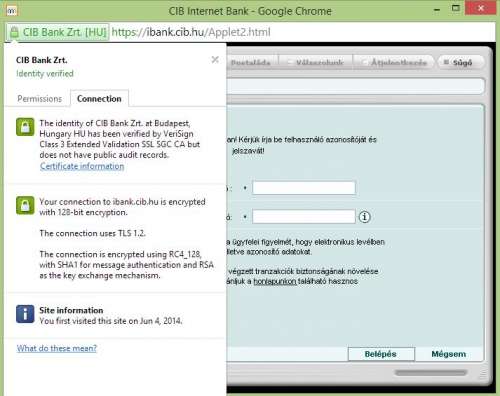The image size is (500, 396).
Task: Close the site identity popup with the X
Action: (215, 60)
